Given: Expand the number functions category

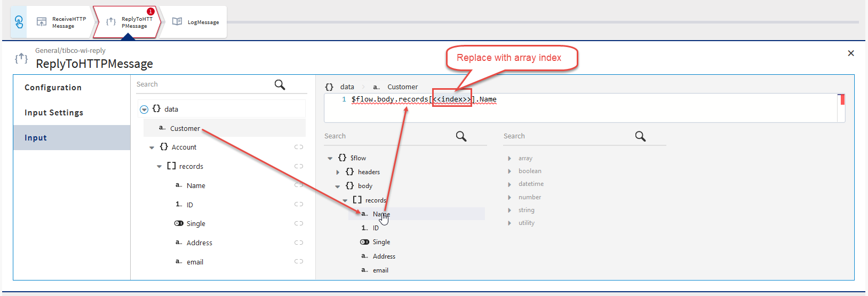Looking at the screenshot, I should click(509, 198).
